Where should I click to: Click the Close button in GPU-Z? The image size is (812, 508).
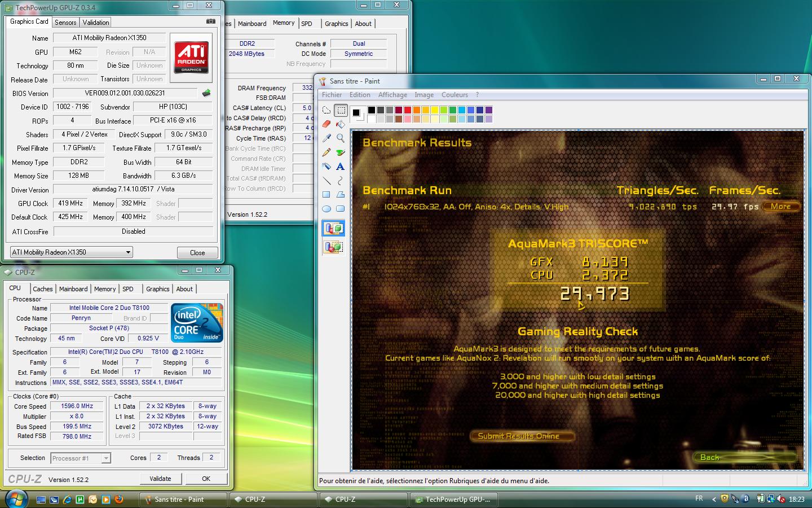(x=197, y=252)
